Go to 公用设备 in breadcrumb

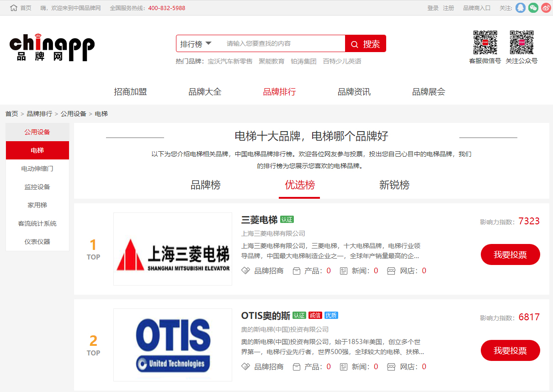point(74,114)
